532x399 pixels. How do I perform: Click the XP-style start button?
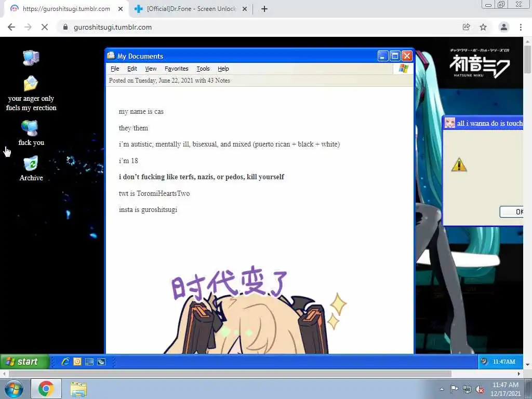pos(25,362)
